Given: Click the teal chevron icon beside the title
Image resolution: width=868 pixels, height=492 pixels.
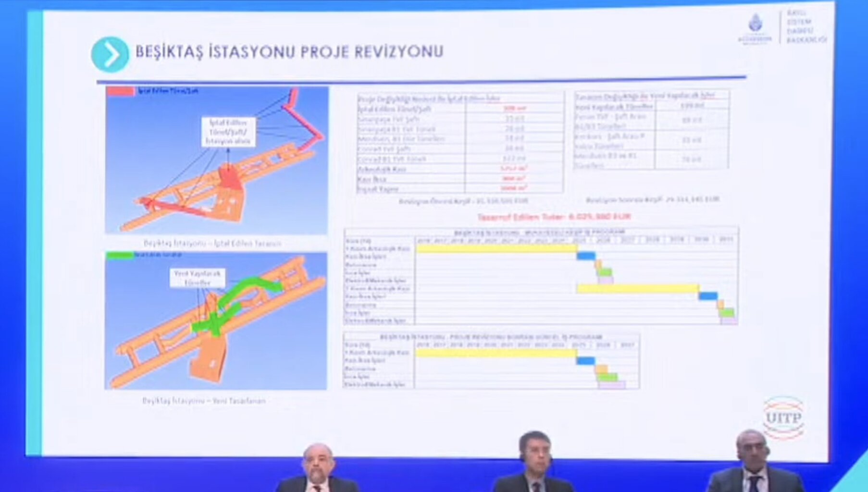Looking at the screenshot, I should pyautogui.click(x=110, y=54).
